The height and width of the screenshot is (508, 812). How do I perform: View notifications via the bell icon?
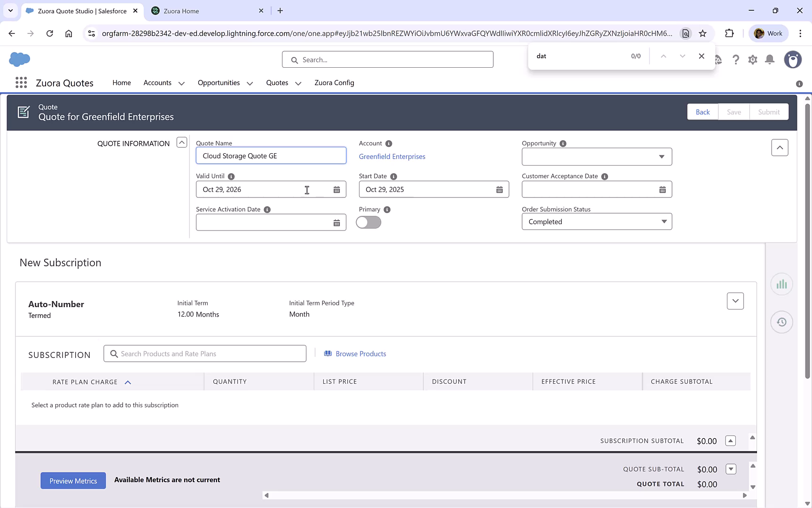(769, 60)
